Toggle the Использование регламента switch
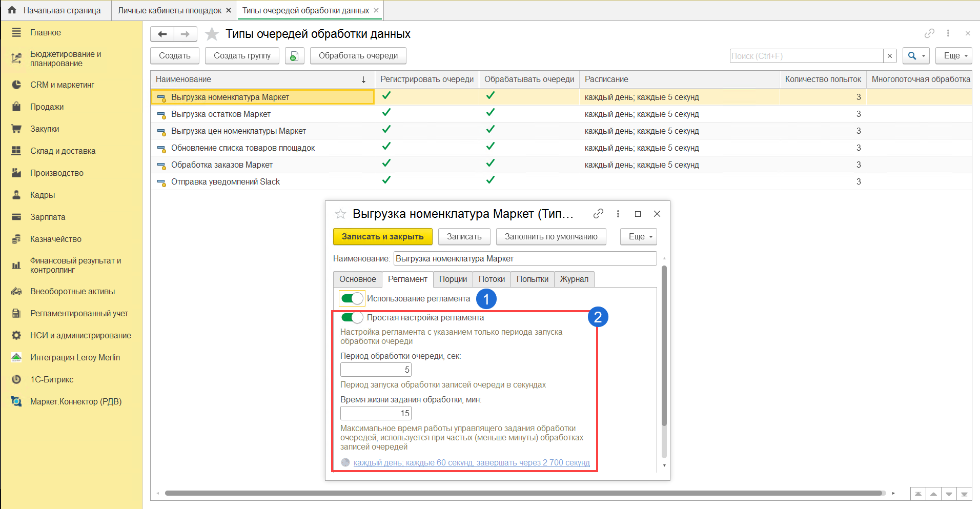Image resolution: width=980 pixels, height=509 pixels. [x=352, y=298]
